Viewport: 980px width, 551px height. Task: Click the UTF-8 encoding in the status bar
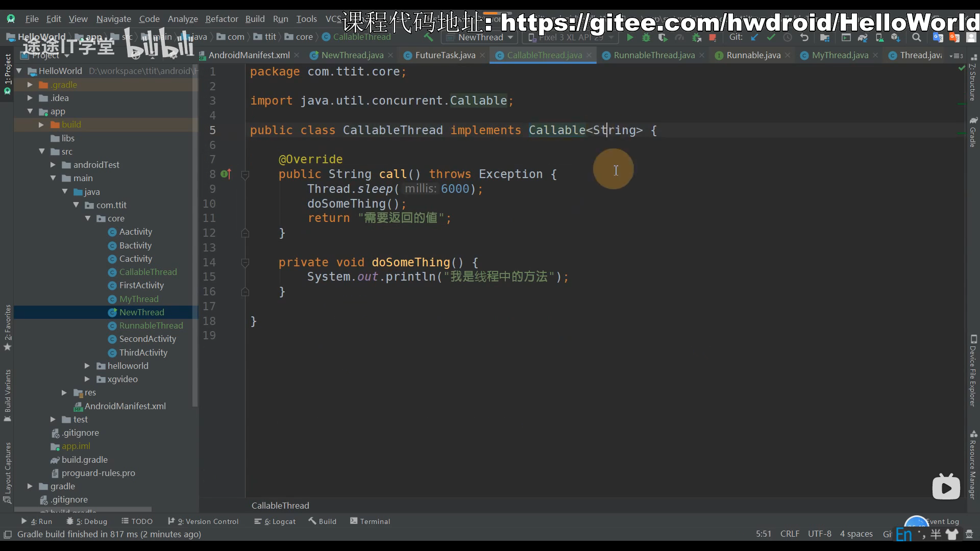coord(819,534)
